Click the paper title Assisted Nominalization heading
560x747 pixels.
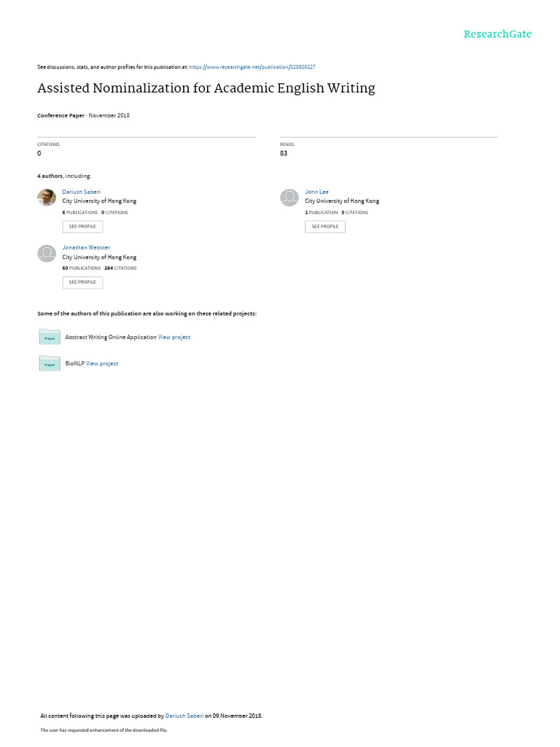coord(206,88)
